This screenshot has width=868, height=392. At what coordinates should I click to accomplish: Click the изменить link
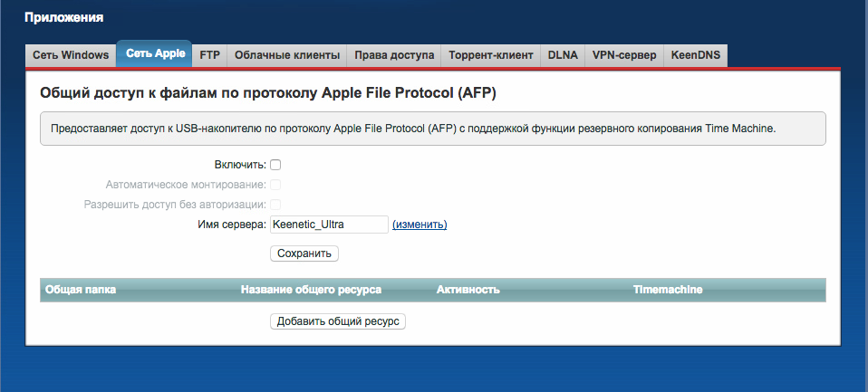click(x=420, y=225)
